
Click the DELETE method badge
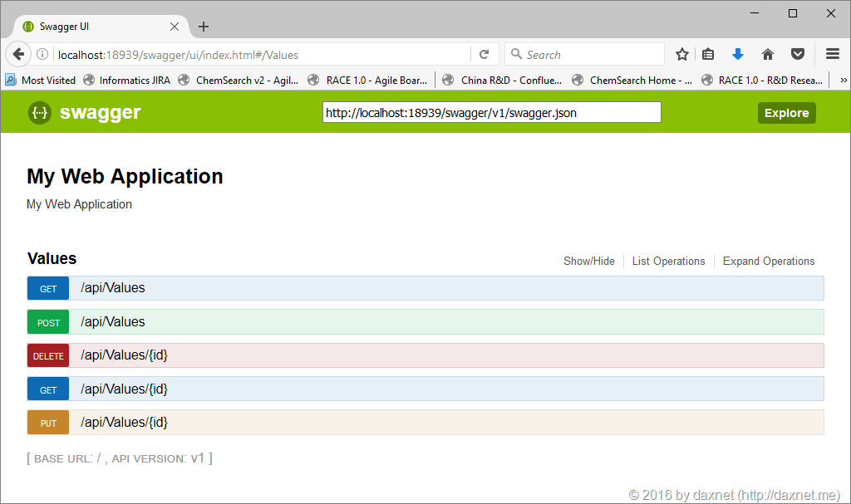point(48,356)
